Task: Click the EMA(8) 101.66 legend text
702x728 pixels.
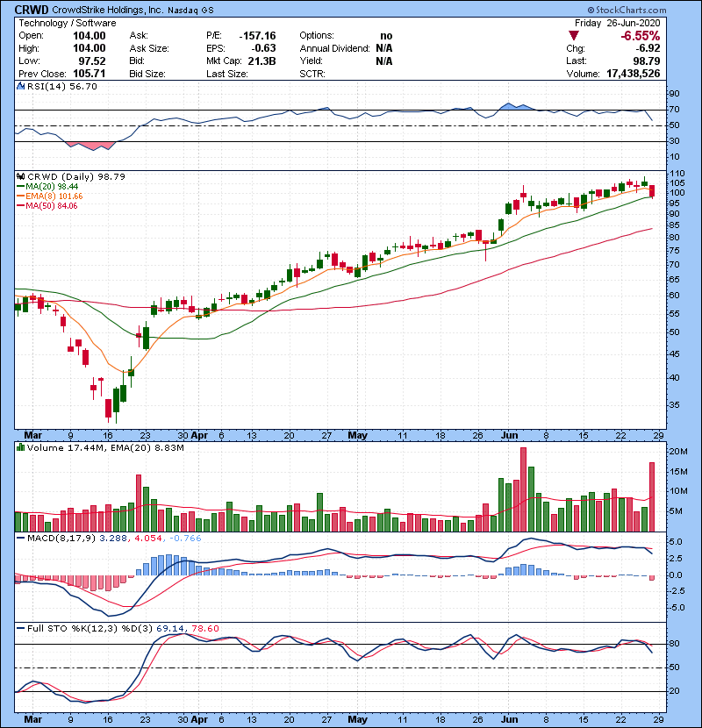Action: (x=54, y=196)
